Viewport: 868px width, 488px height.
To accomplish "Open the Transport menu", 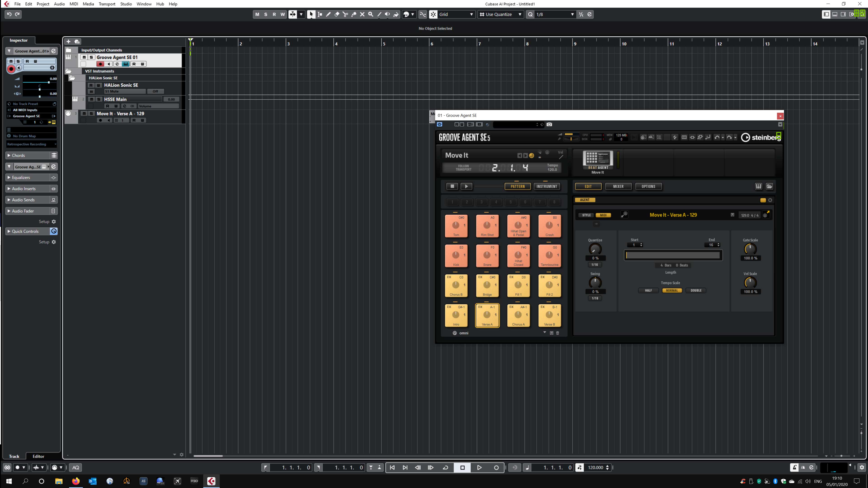I will point(107,4).
